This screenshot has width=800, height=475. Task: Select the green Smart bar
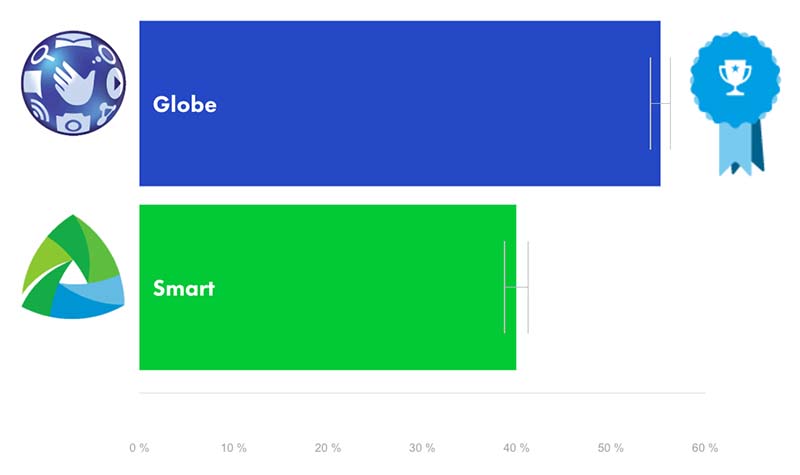pos(328,287)
